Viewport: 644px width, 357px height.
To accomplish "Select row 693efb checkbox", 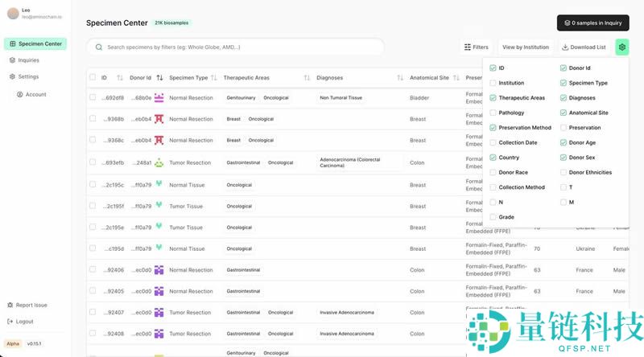I will pos(93,162).
